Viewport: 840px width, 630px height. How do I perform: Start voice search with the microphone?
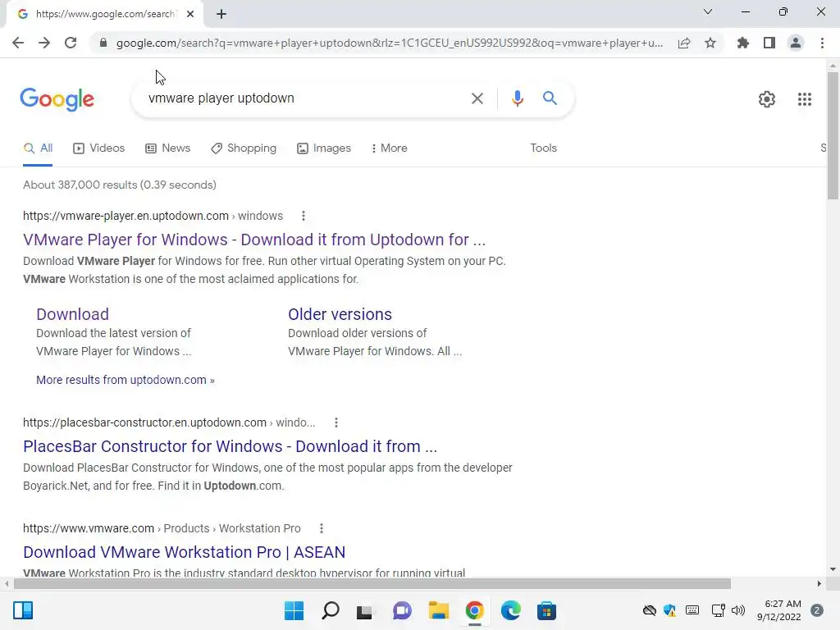point(517,98)
